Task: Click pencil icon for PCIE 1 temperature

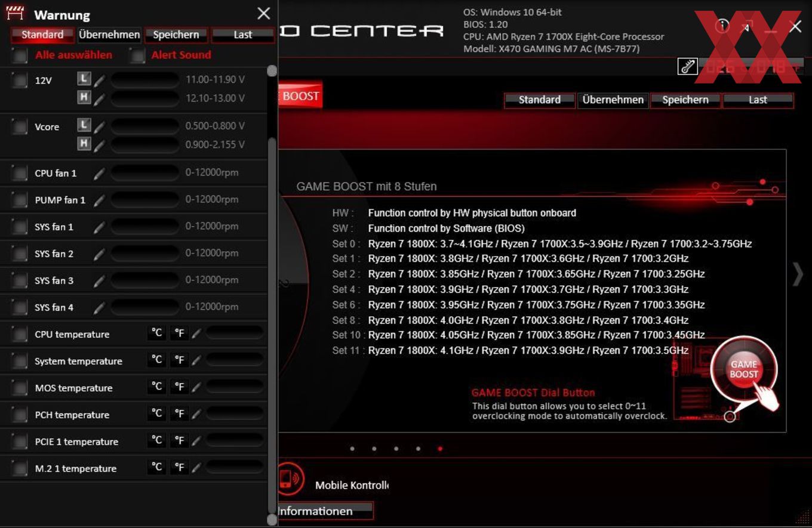Action: (x=196, y=441)
